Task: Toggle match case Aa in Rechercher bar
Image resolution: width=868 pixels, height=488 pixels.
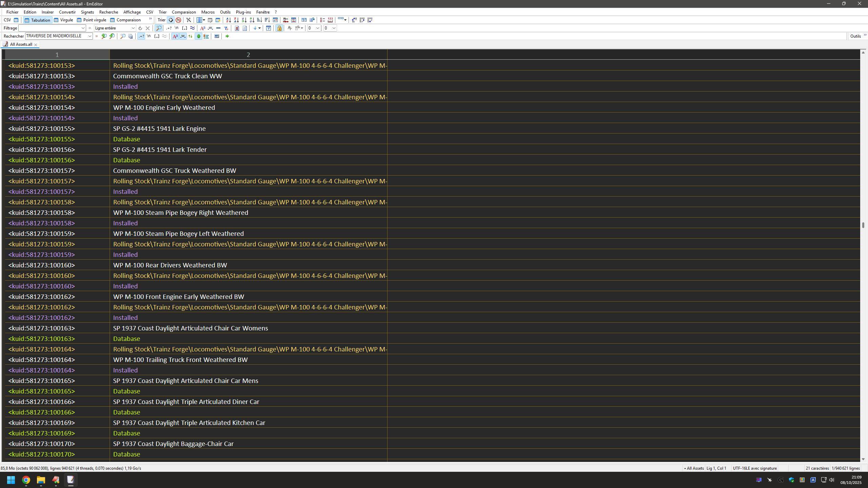Action: point(175,36)
